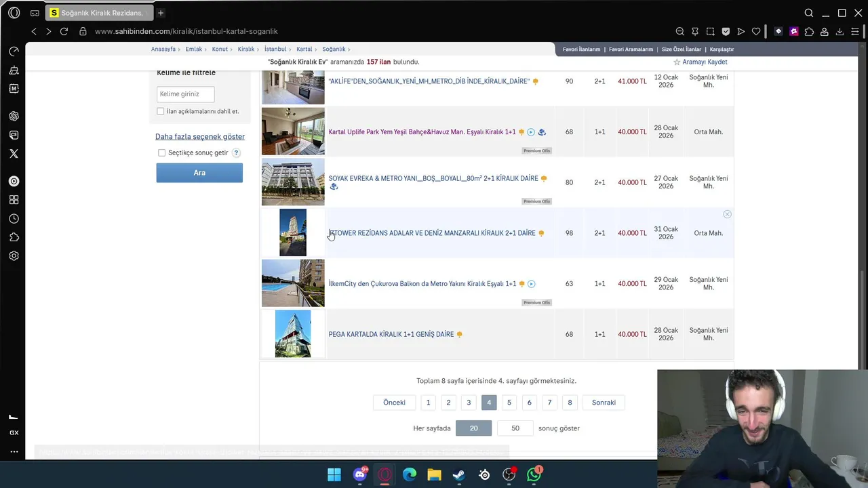Add page to bookmarks heart icon
The width and height of the screenshot is (868, 488).
click(x=756, y=31)
